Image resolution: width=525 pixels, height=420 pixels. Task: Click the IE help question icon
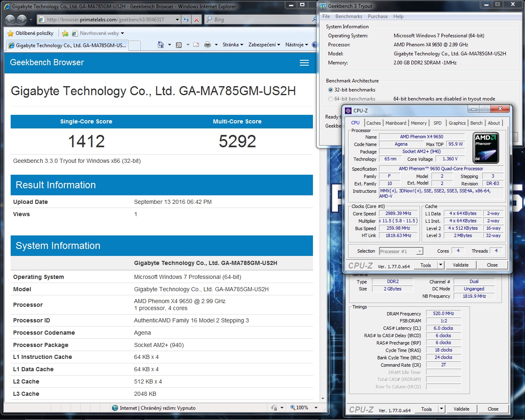coord(314,45)
